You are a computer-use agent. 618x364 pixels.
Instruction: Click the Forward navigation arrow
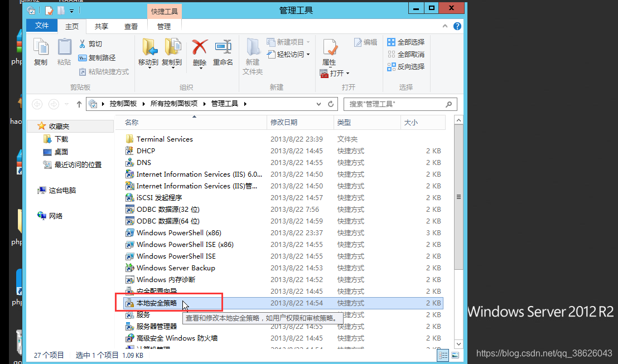[54, 104]
